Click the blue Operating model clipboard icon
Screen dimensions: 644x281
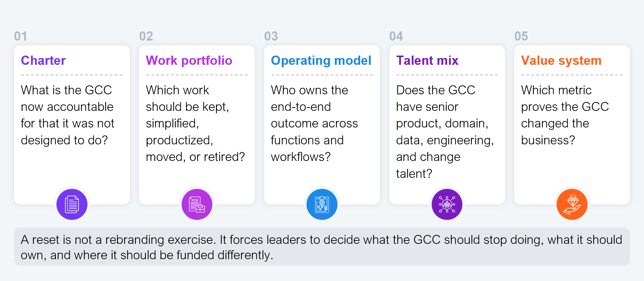tap(322, 204)
